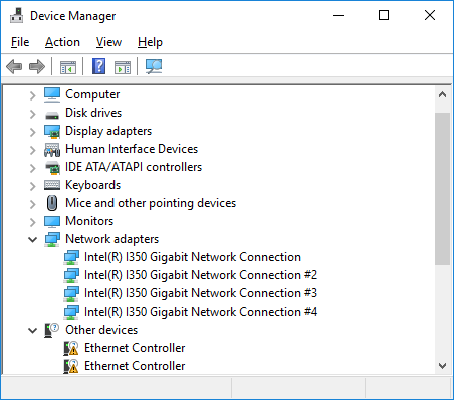This screenshot has width=455, height=401.
Task: Collapse the Network adapters node
Action: pyautogui.click(x=32, y=240)
